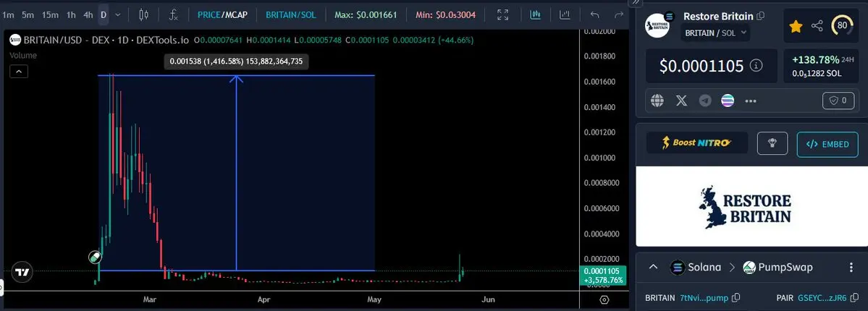The width and height of the screenshot is (868, 311).
Task: View the DEXTscore 80 gauge
Action: 843,25
